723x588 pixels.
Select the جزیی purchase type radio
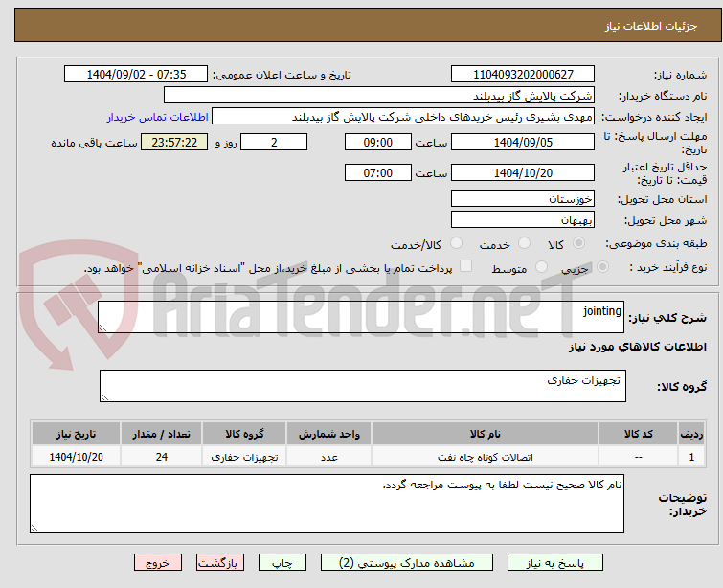coord(602,267)
